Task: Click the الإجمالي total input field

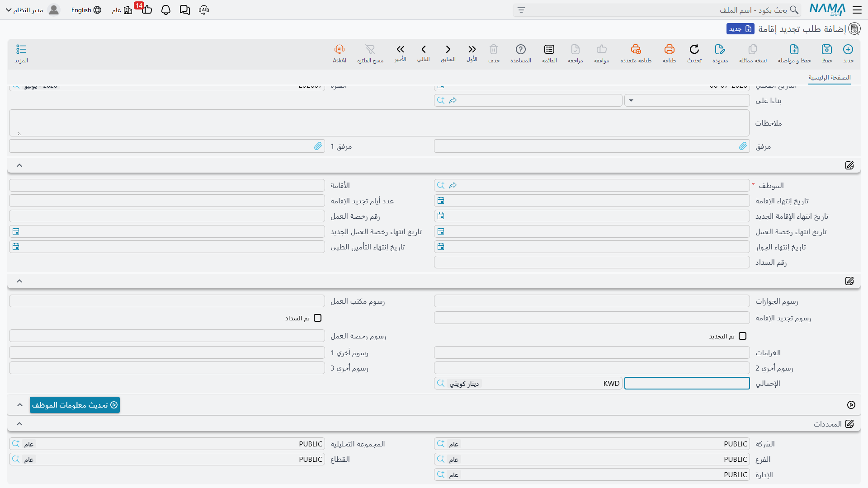Action: click(687, 383)
